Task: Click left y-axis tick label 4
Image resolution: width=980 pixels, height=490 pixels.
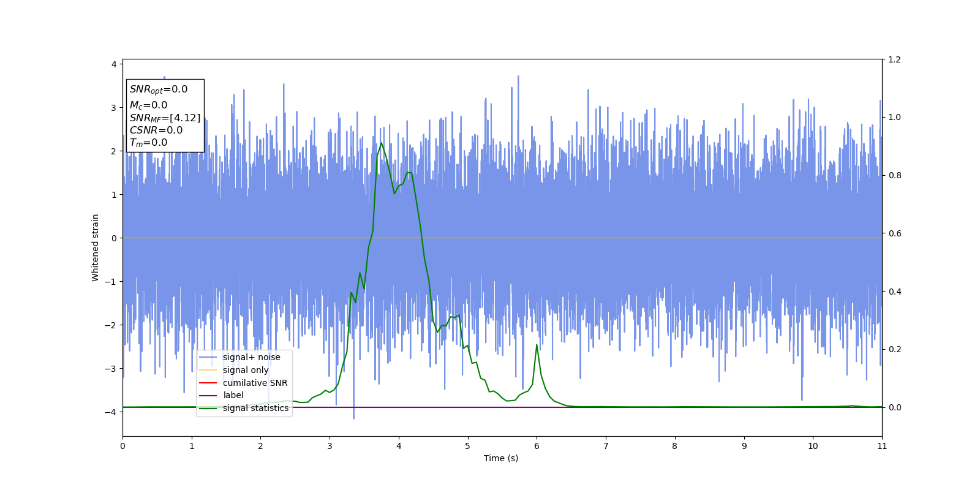Action: 114,64
